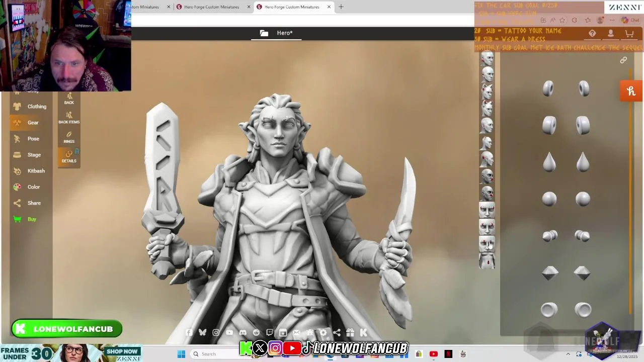
Task: Open the settings gear icon in footer
Action: pos(323,332)
